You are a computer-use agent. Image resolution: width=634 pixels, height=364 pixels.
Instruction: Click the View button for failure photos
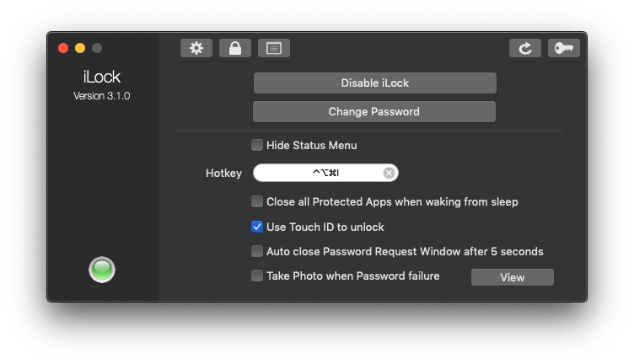pos(512,277)
